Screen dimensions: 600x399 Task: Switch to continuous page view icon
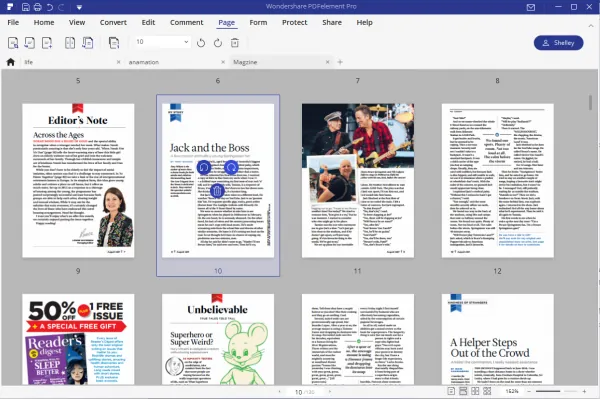tap(463, 391)
